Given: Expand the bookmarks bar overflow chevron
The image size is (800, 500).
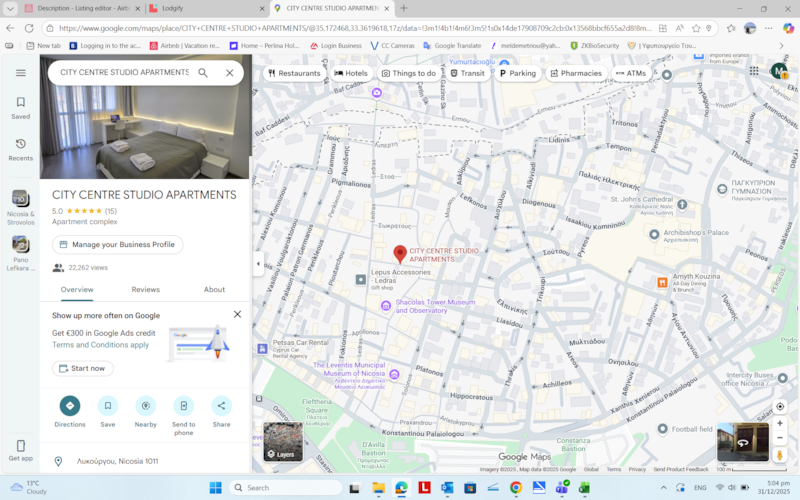Looking at the screenshot, I should (781, 45).
